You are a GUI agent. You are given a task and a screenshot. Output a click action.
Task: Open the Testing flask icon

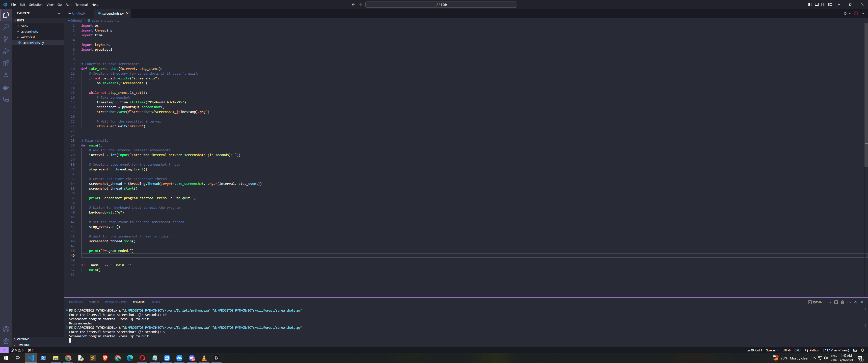[x=6, y=75]
